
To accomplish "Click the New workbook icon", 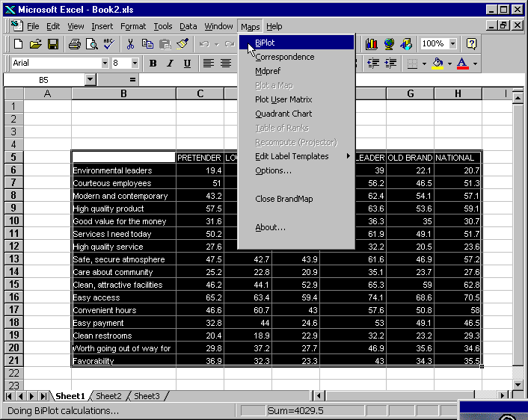I will [x=18, y=44].
